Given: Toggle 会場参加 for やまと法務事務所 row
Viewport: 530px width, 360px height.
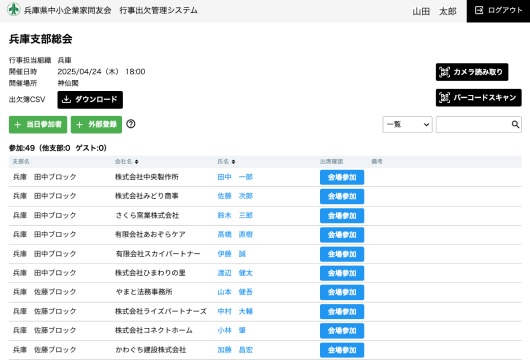Looking at the screenshot, I should (x=342, y=292).
